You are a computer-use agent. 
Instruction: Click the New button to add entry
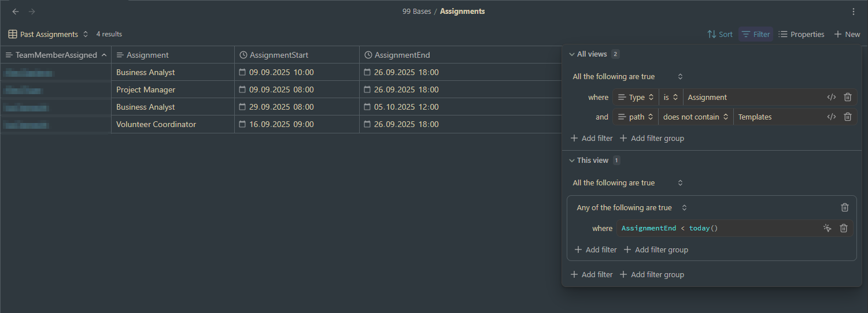coord(847,34)
